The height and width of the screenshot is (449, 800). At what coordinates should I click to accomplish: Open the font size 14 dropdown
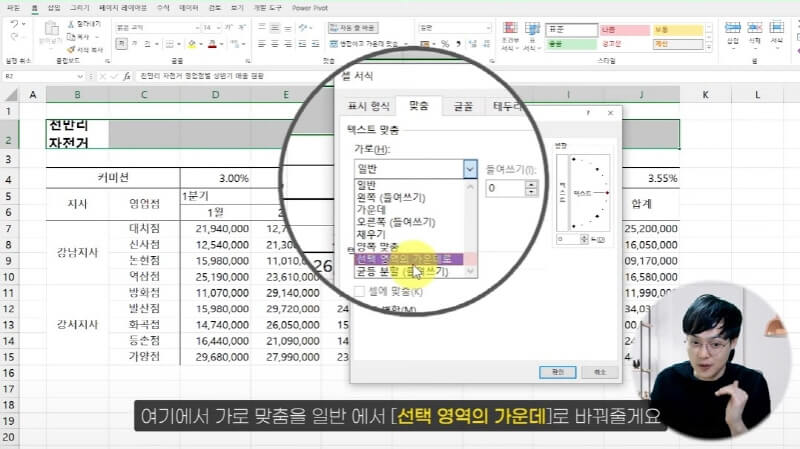click(x=218, y=28)
